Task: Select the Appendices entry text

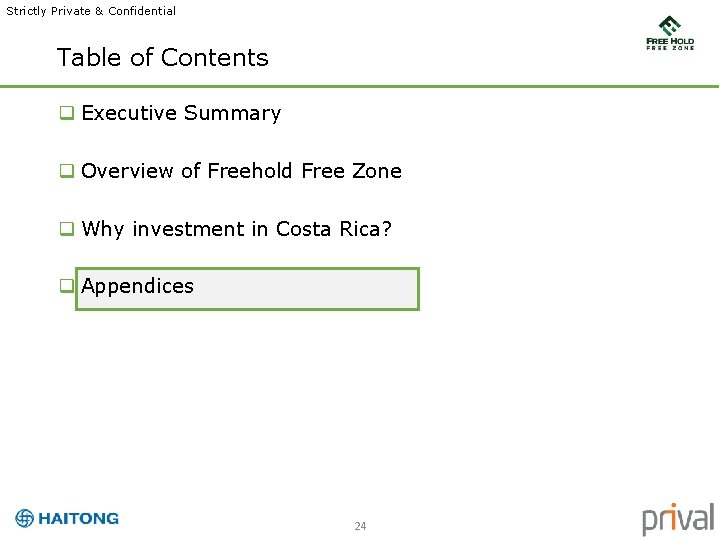Action: [137, 287]
